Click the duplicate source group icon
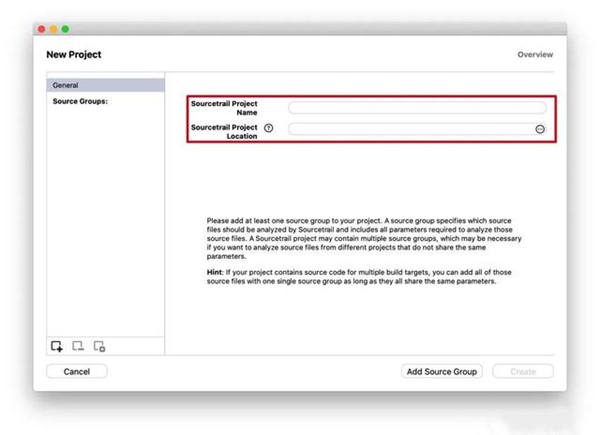 tap(99, 346)
